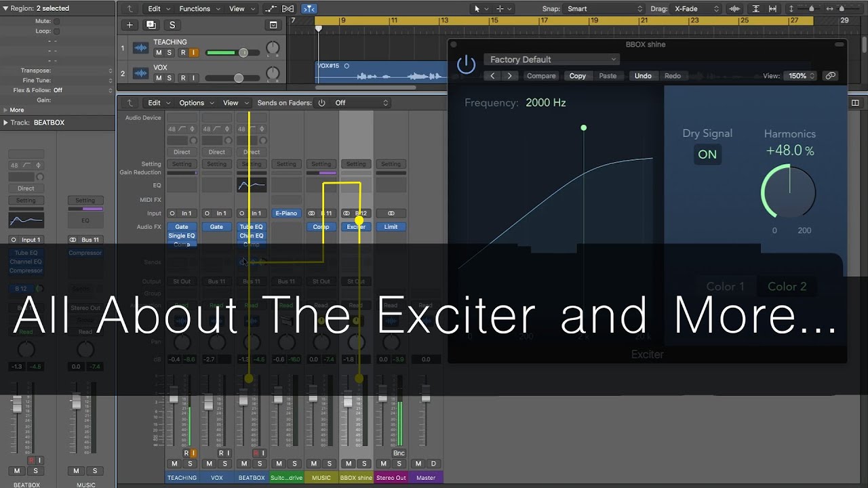Mute the MUSIC channel strip in mixer
The image size is (868, 488).
[x=314, y=464]
